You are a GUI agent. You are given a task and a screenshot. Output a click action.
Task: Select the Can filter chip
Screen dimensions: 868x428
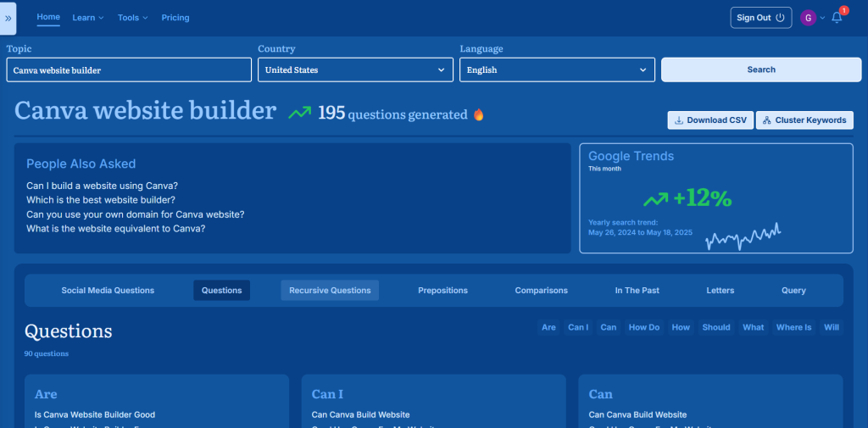click(x=609, y=327)
